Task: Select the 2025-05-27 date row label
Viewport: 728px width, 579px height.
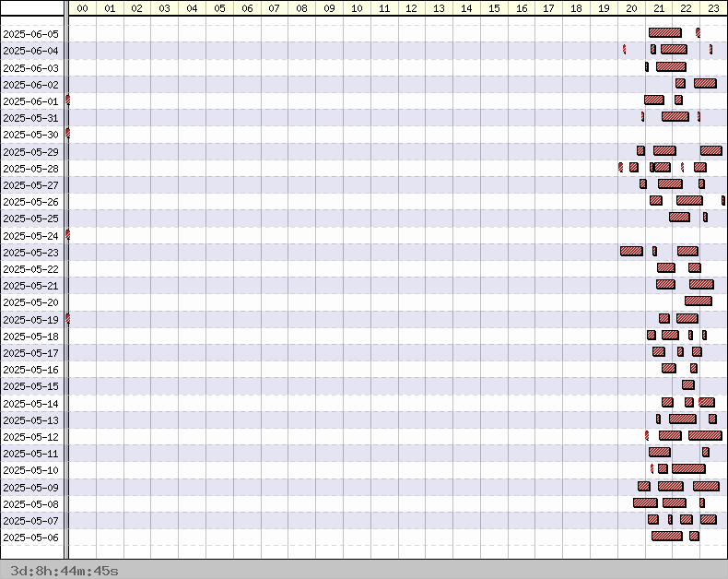Action: coord(31,185)
